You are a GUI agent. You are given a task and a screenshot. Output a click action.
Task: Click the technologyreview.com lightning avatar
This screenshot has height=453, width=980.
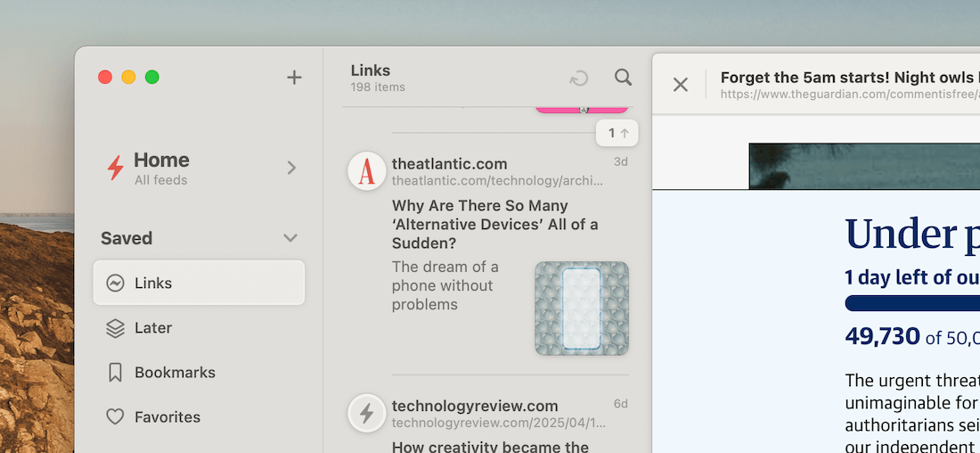point(366,413)
